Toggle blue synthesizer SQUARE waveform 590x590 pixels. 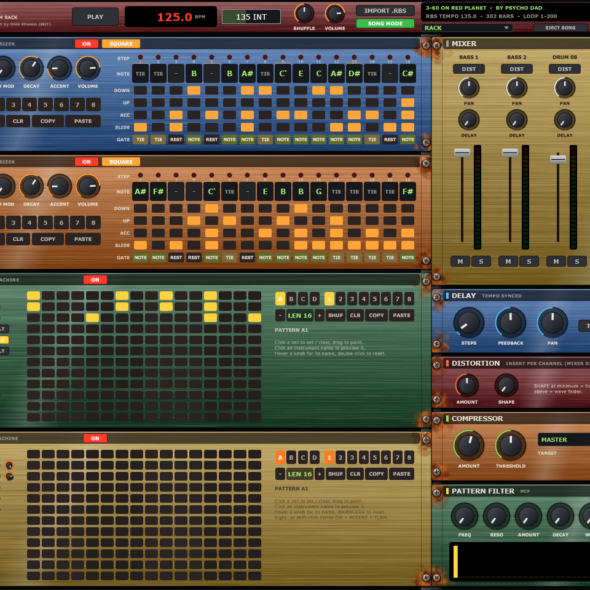pos(121,44)
